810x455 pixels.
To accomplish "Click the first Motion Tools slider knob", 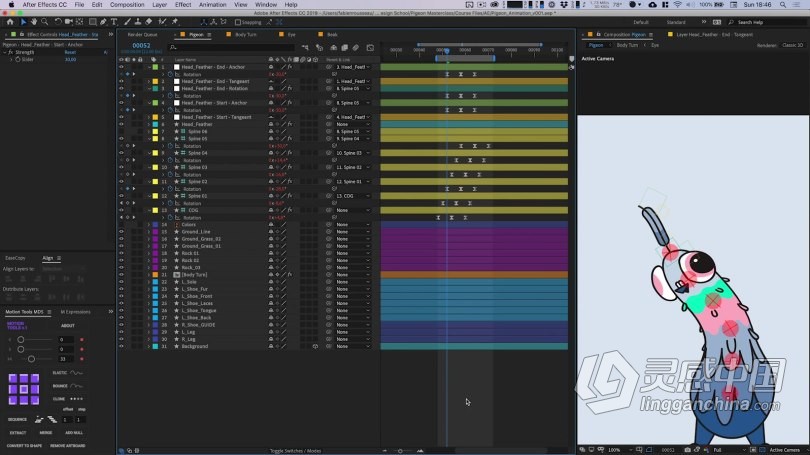I will [x=21, y=340].
